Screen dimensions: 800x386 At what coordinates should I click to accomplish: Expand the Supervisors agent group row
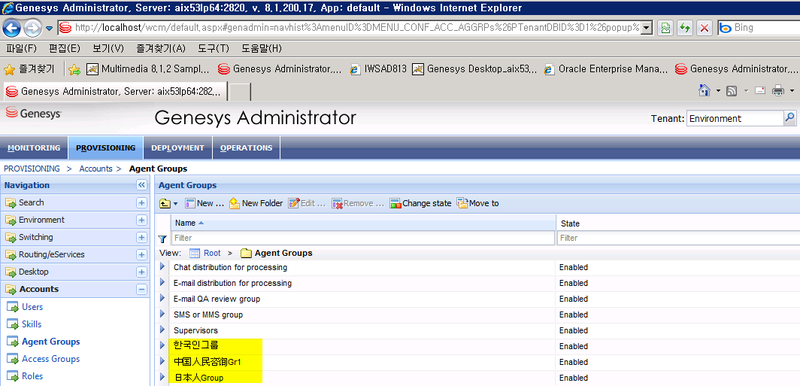(163, 330)
